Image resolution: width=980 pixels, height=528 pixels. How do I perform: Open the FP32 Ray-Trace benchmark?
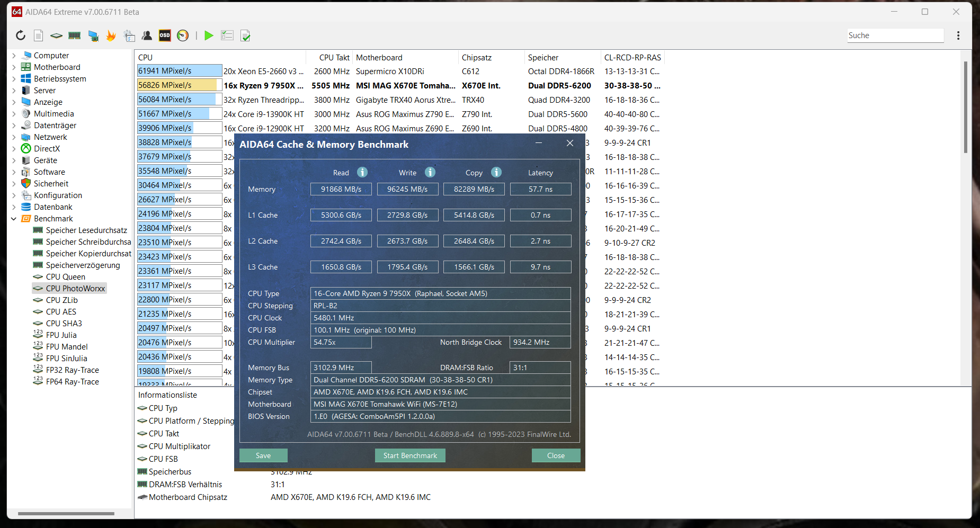(72, 370)
